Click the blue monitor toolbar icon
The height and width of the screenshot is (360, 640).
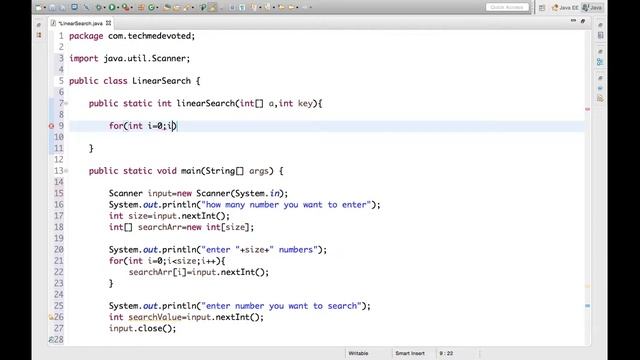tap(75, 7)
